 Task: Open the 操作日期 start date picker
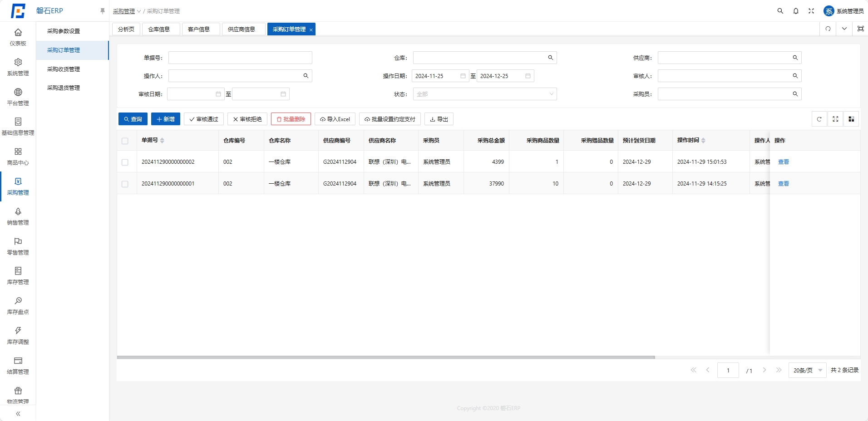tap(440, 76)
